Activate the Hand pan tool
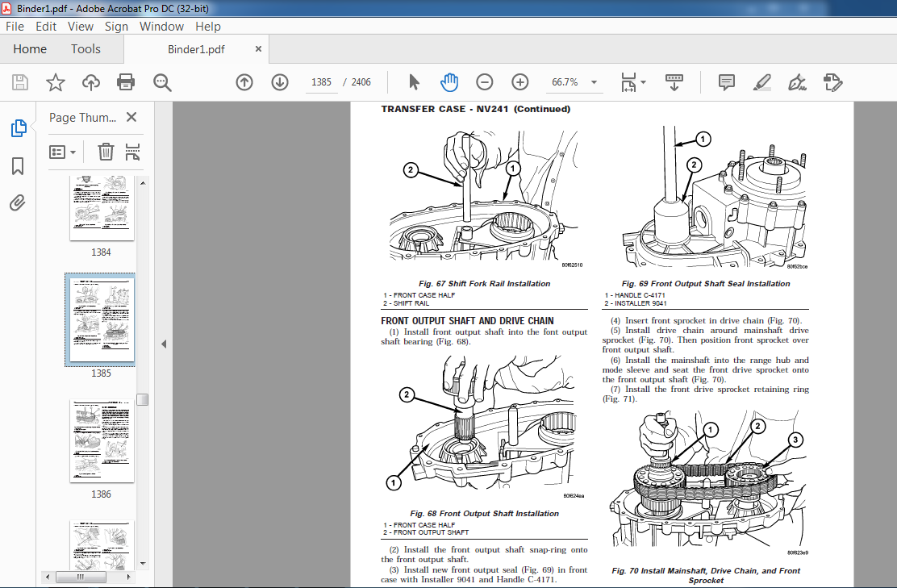 449,82
